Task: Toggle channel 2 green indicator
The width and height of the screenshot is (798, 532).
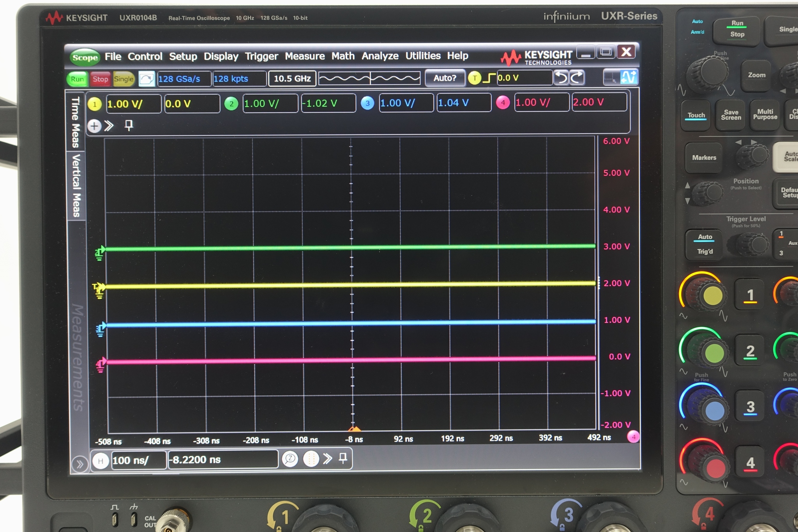Action: click(231, 104)
